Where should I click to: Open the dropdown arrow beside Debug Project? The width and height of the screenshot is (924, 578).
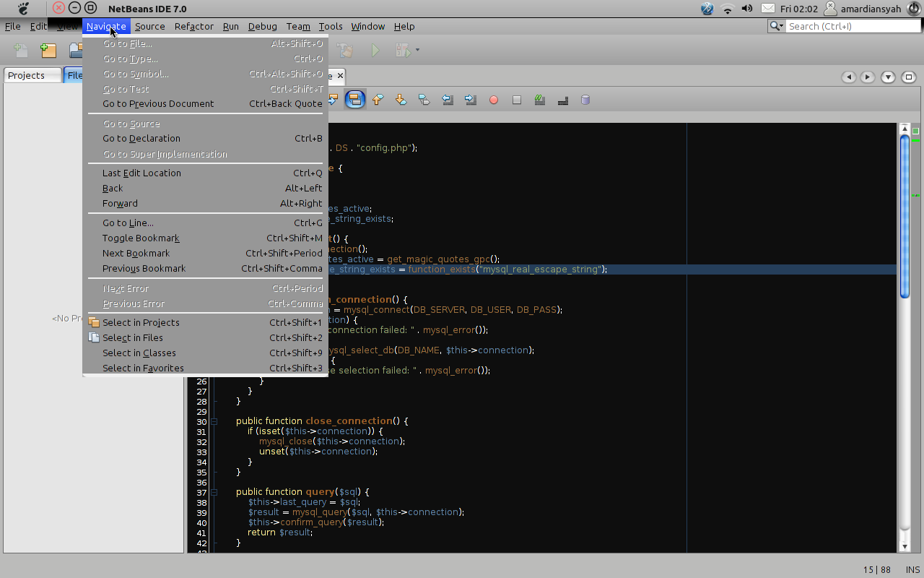(417, 51)
